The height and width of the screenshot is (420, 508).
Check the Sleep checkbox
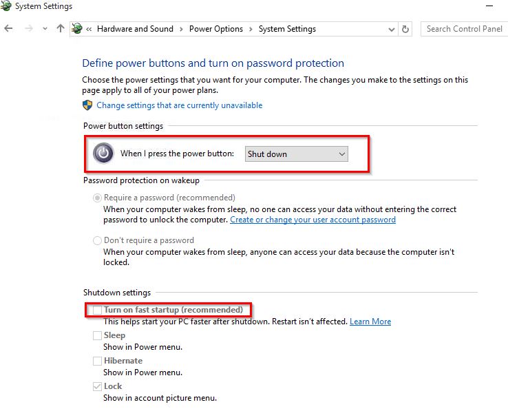(x=97, y=336)
